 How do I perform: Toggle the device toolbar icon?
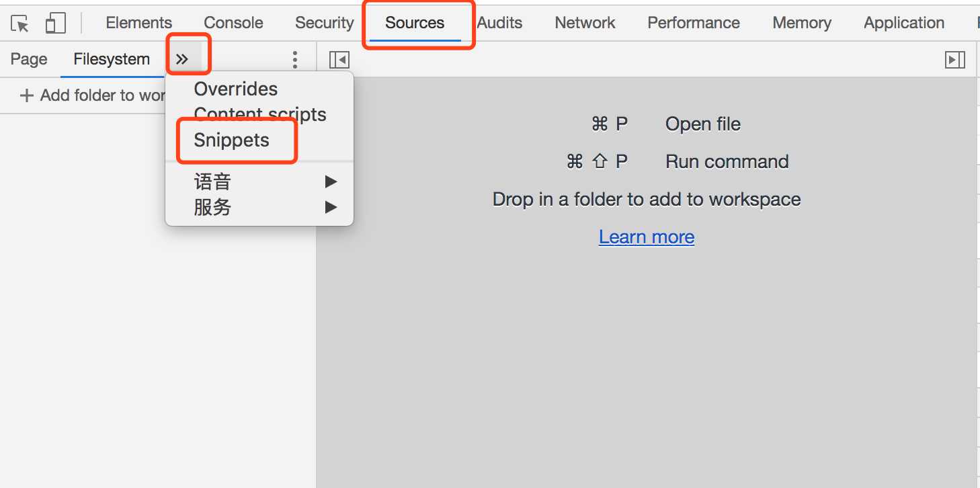pyautogui.click(x=55, y=24)
